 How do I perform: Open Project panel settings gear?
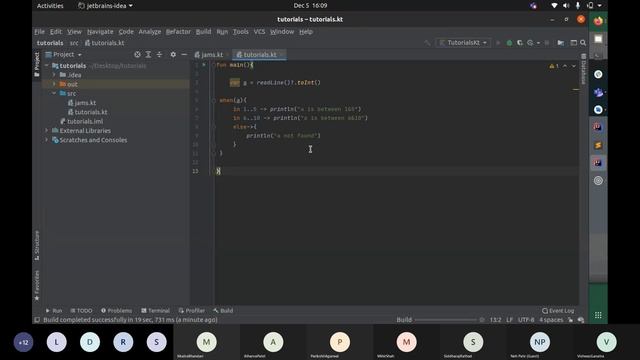[x=173, y=54]
